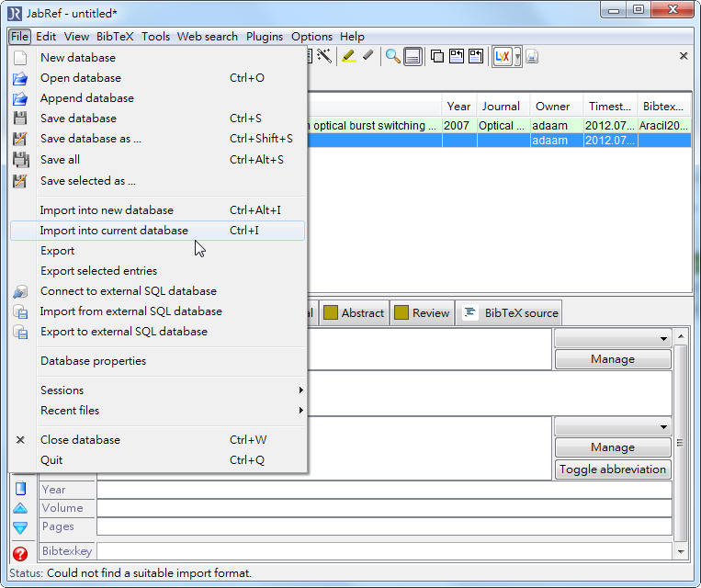Choose Connect to external SQL database
Image resolution: width=701 pixels, height=588 pixels.
click(157, 291)
